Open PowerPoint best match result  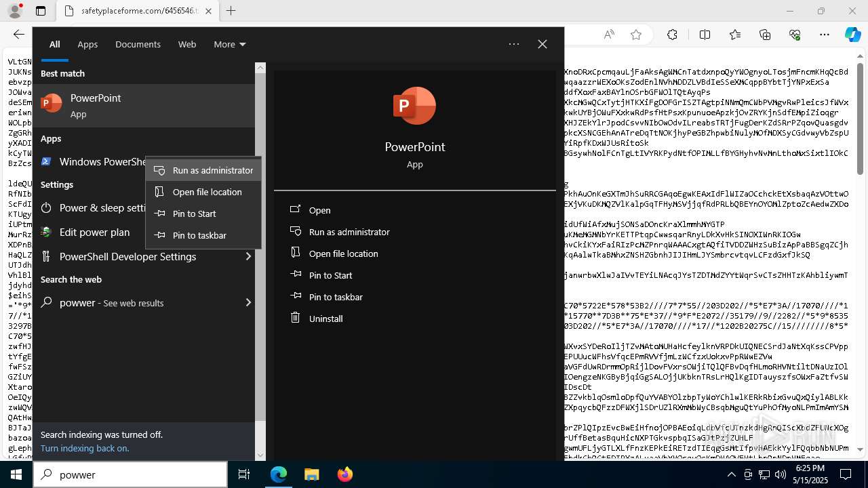coord(144,106)
